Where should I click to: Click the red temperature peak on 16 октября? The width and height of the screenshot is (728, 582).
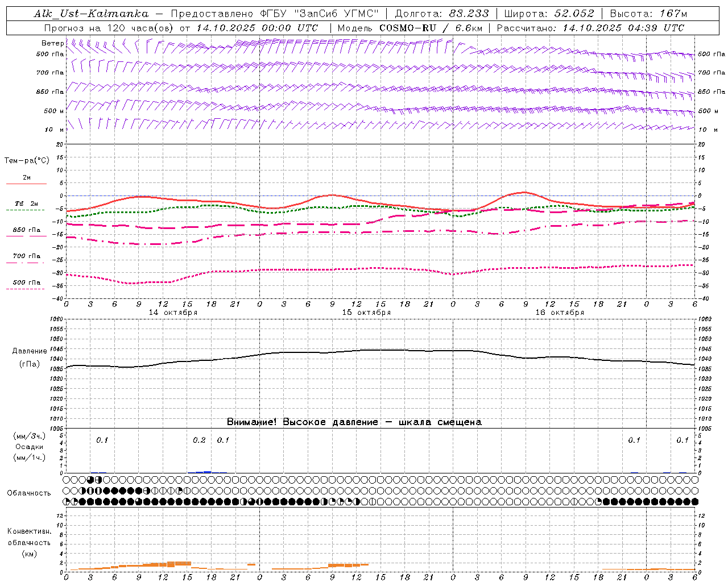click(x=524, y=192)
